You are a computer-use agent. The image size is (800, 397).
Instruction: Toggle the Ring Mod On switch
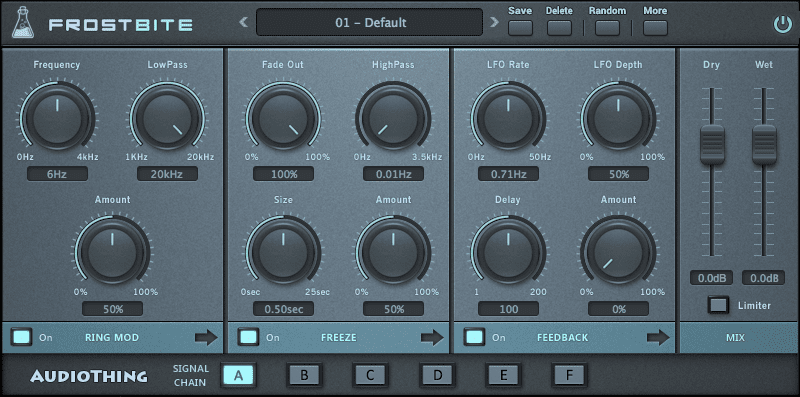point(21,337)
